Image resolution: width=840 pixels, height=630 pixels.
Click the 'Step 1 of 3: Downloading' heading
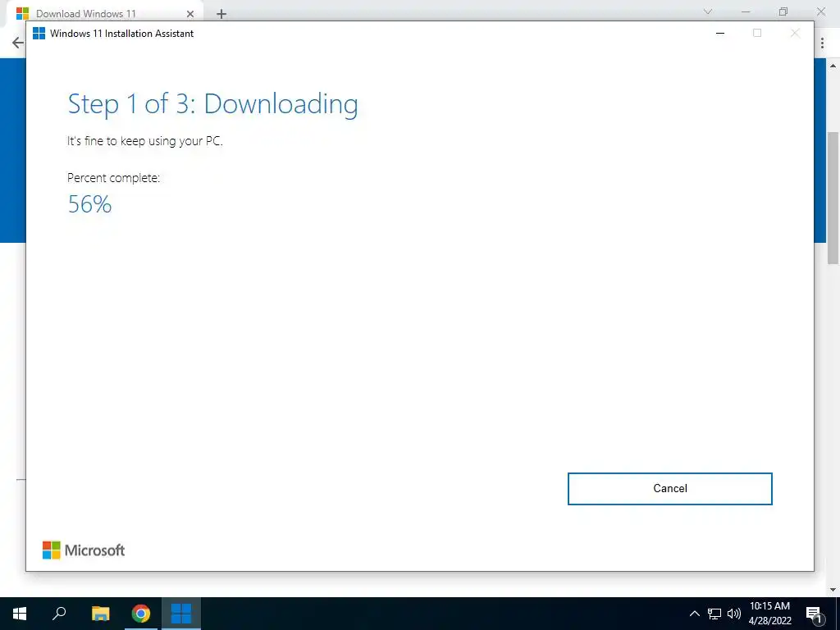(212, 104)
